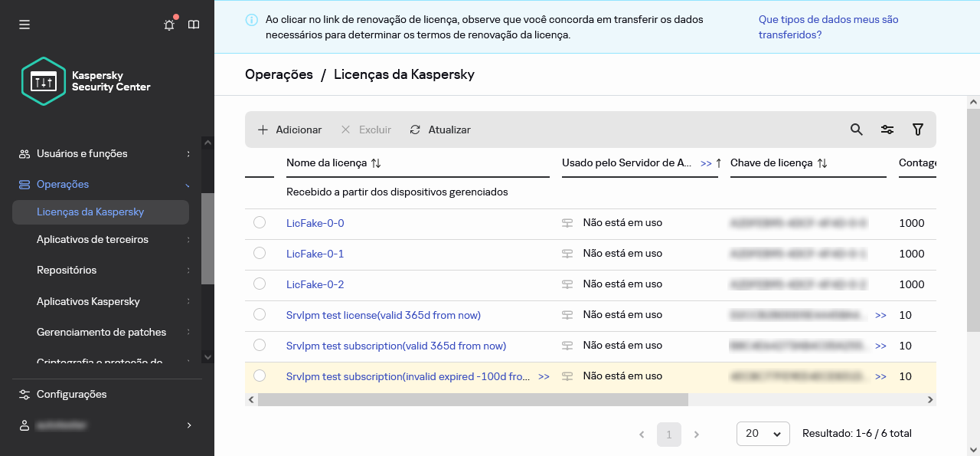Screen dimensions: 980x456
Task: Select Aplicativos de terceiros in the sidebar
Action: click(90, 239)
